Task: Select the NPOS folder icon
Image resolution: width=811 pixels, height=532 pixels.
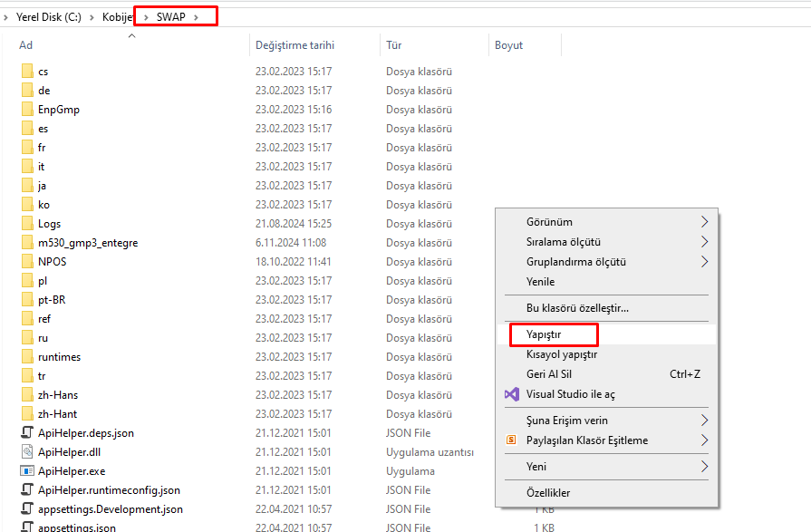Action: tap(27, 261)
